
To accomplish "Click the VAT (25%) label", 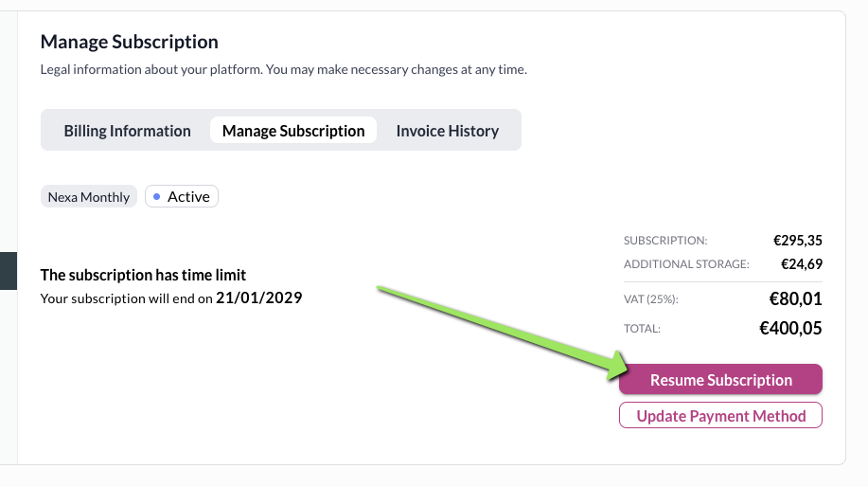I will coord(651,299).
